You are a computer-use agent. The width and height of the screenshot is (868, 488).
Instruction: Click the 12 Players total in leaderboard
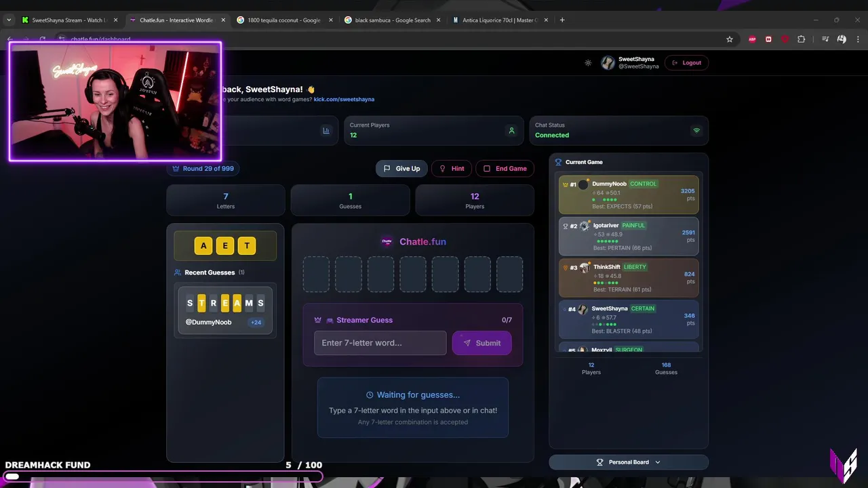click(x=591, y=369)
